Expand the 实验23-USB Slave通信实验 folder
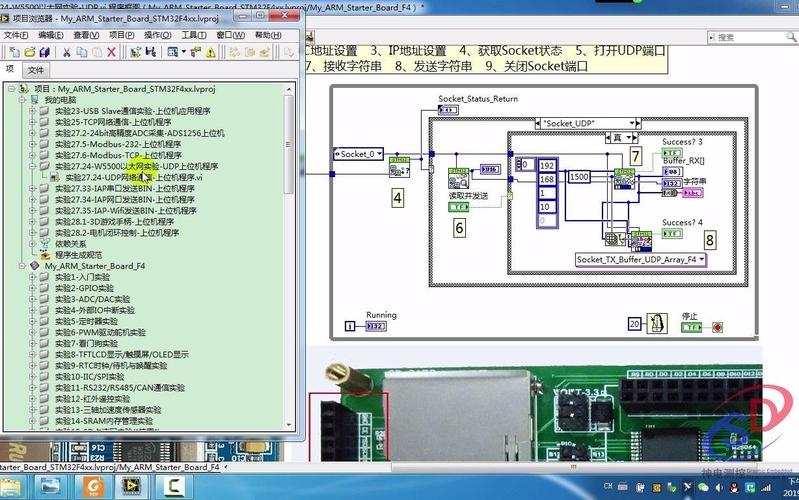This screenshot has width=799, height=500. point(32,111)
